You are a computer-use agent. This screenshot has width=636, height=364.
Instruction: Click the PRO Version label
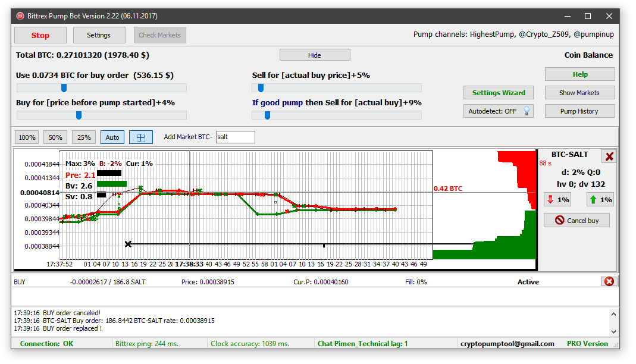(x=587, y=344)
